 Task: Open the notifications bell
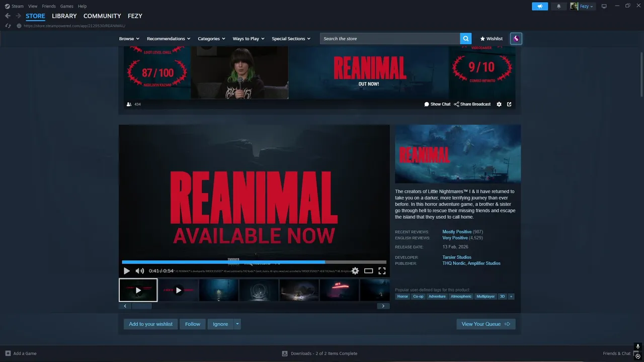[558, 6]
